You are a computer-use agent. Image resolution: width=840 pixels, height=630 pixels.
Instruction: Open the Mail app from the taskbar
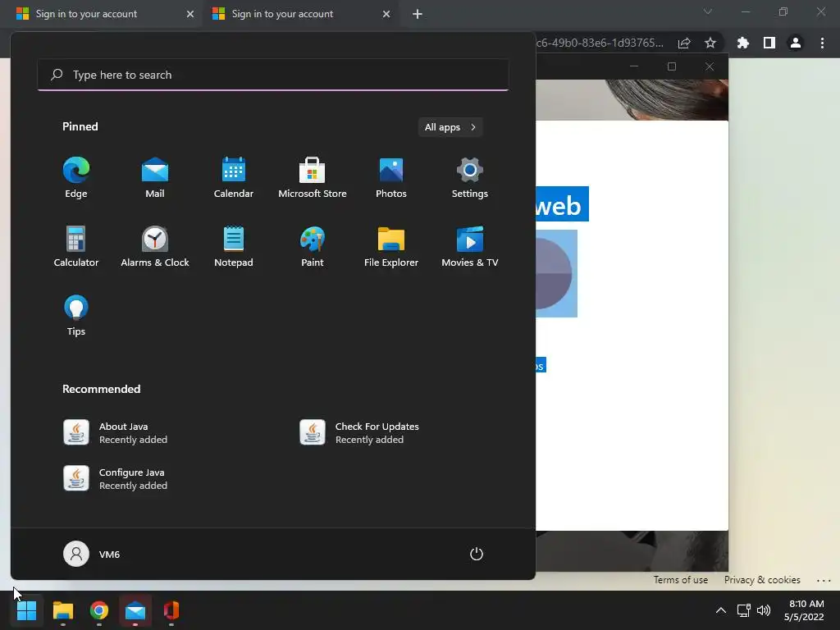(135, 610)
